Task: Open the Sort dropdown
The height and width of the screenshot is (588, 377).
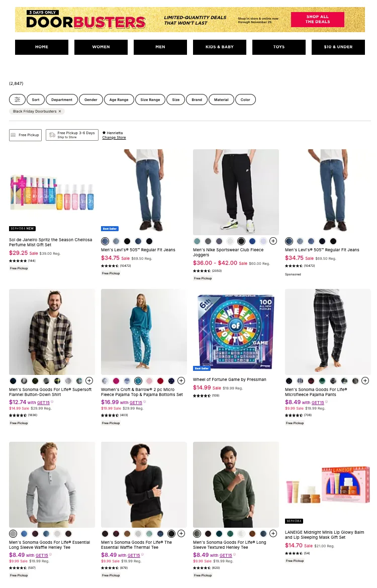Action: pos(36,100)
